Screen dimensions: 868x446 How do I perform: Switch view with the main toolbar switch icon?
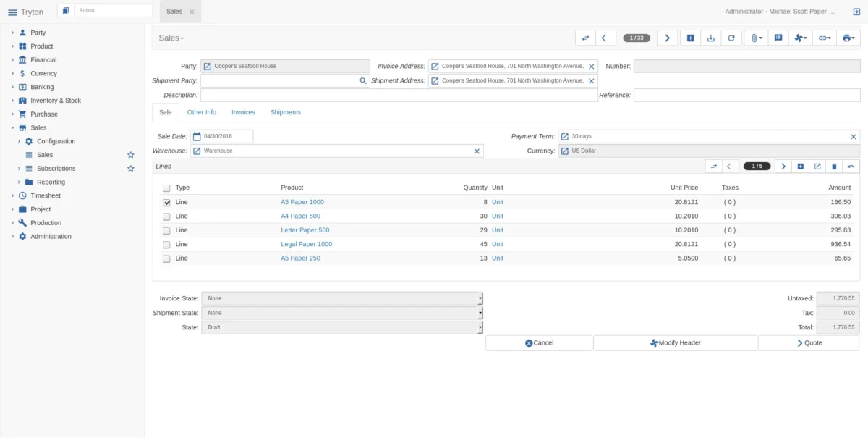[x=585, y=38]
